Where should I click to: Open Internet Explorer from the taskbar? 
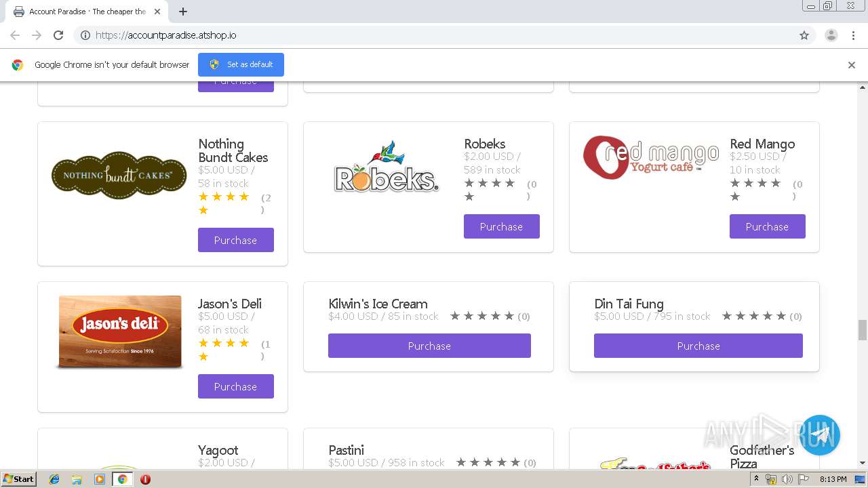(x=54, y=479)
